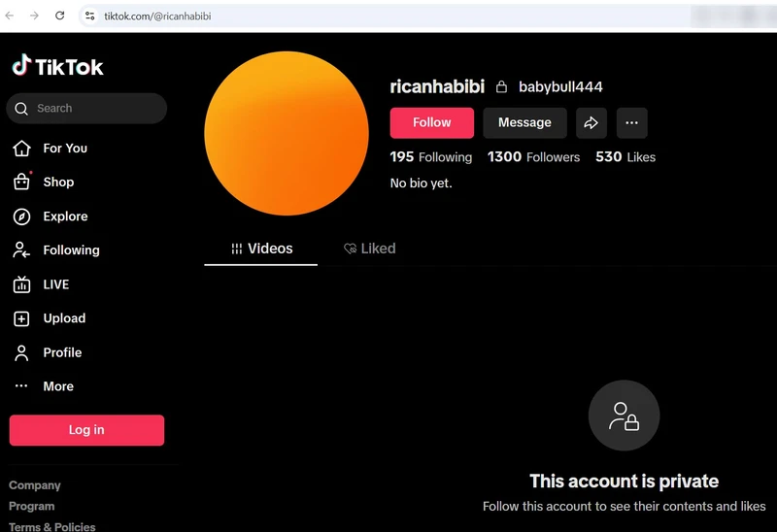Open the profile three-dots options menu
777x532 pixels.
coord(632,123)
